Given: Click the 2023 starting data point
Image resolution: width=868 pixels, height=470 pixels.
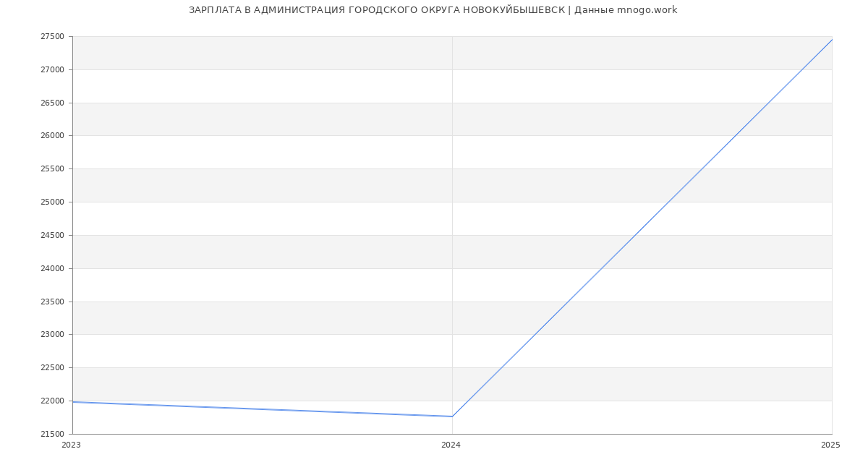Looking at the screenshot, I should coord(73,402).
